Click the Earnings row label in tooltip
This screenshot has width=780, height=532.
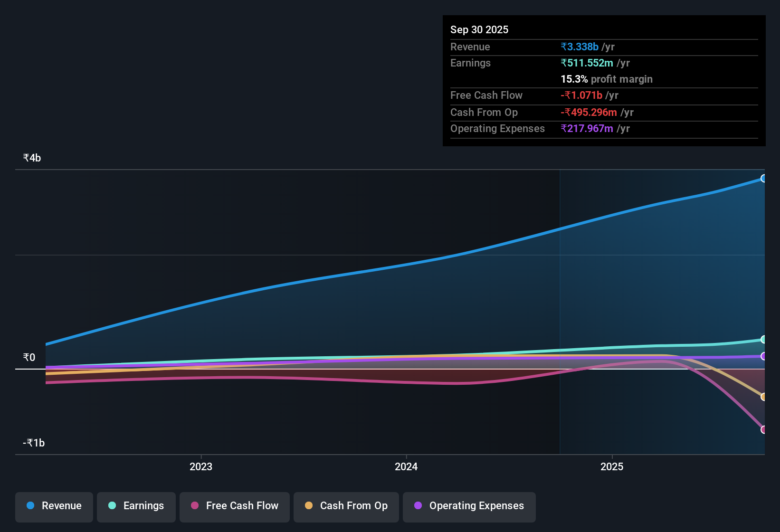click(x=470, y=63)
